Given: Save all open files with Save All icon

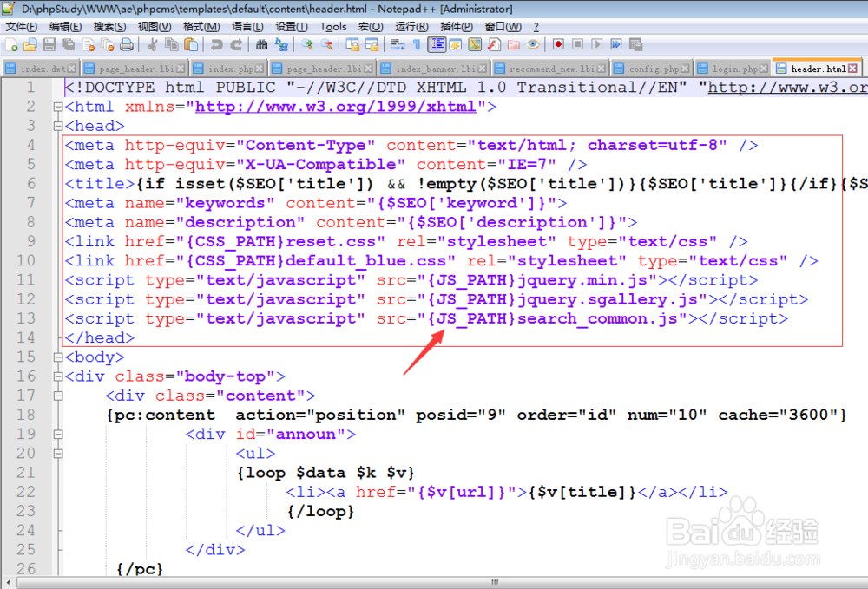Looking at the screenshot, I should point(69,45).
